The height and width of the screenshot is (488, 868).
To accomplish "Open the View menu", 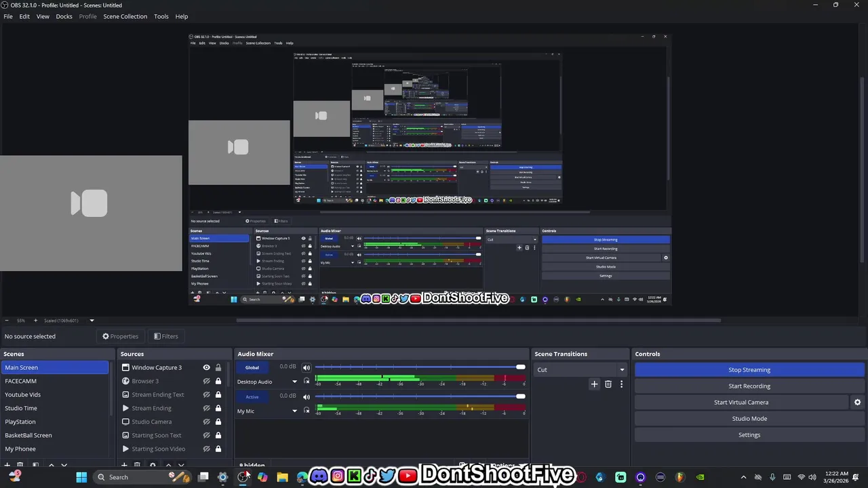I will [43, 16].
